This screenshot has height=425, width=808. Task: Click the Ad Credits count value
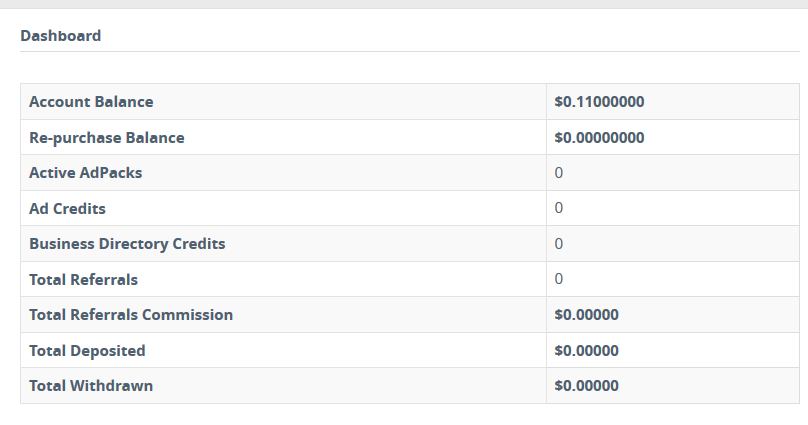(x=559, y=209)
